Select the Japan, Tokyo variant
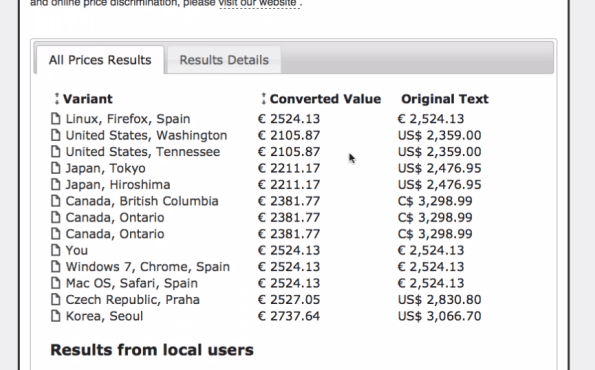Image resolution: width=595 pixels, height=370 pixels. coord(105,168)
